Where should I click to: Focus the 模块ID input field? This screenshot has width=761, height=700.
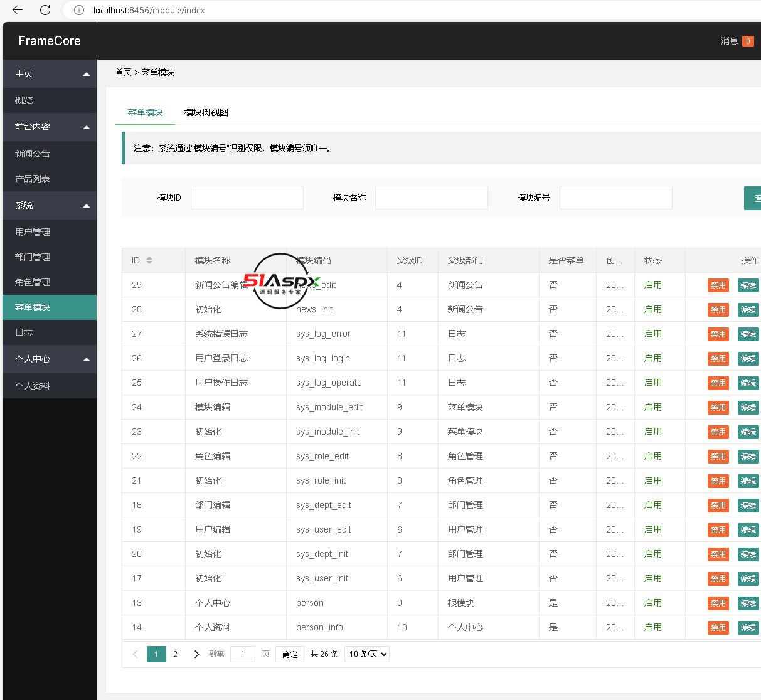tap(247, 198)
